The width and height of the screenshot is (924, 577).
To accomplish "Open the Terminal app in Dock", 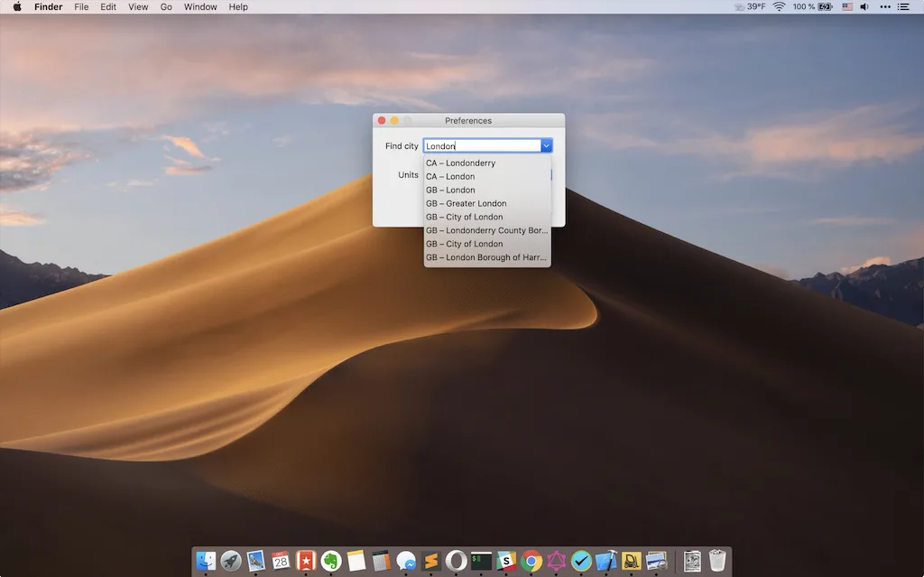I will 481,561.
